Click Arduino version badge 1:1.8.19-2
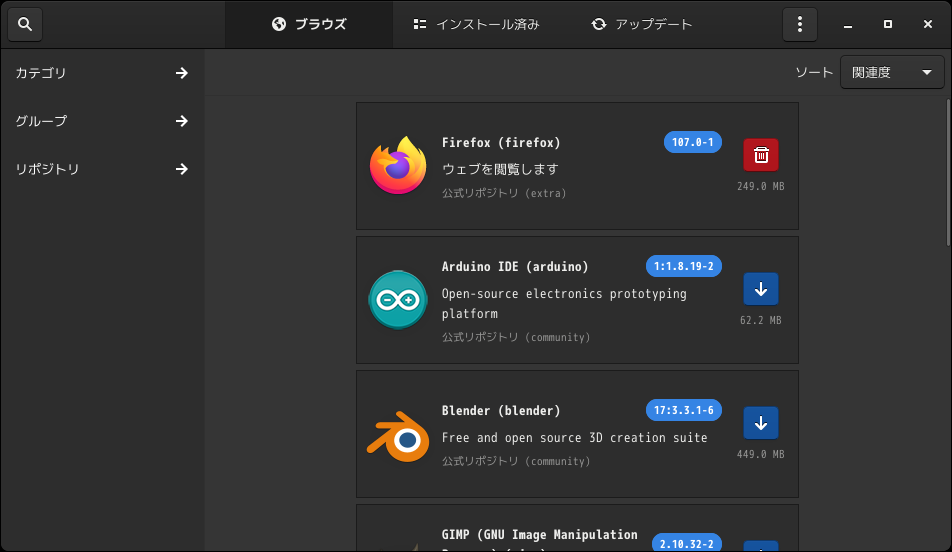This screenshot has width=952, height=552. click(x=684, y=266)
